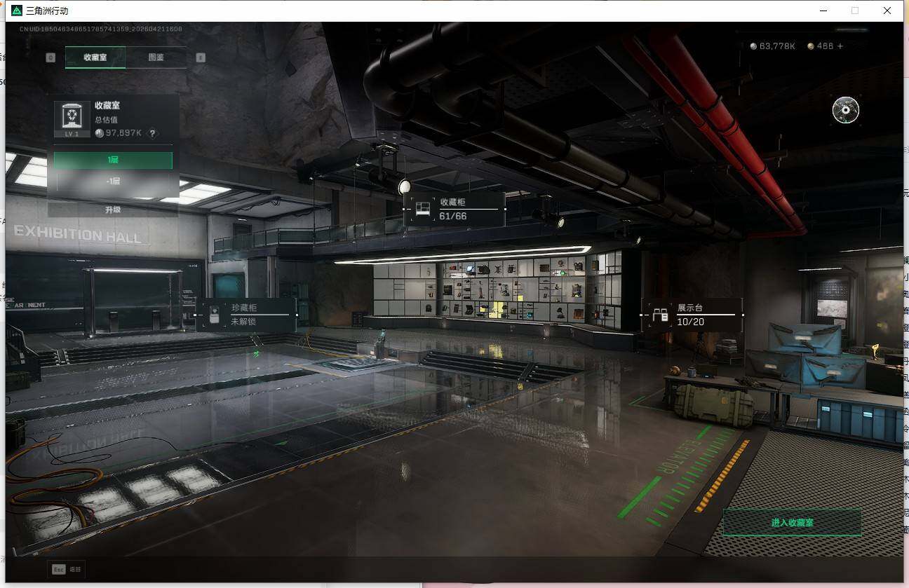Open the 收藏柜 61/66 cabinet marker

coord(454,209)
